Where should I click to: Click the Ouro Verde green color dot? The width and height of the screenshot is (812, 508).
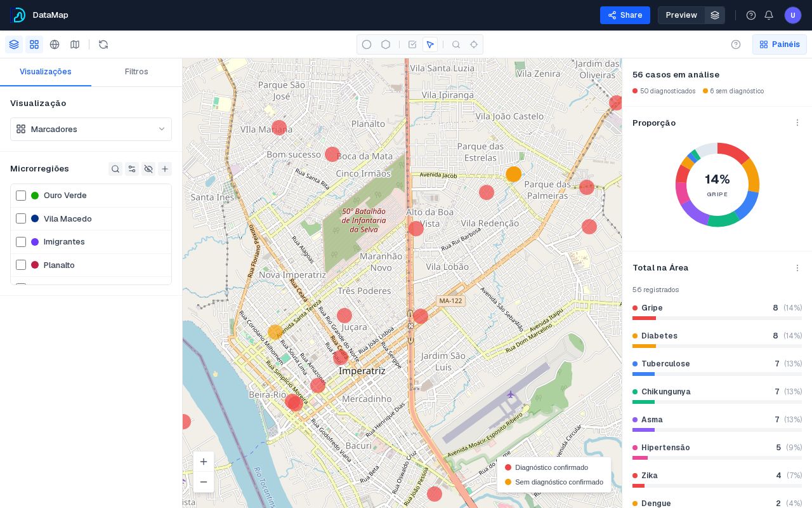[x=35, y=196]
